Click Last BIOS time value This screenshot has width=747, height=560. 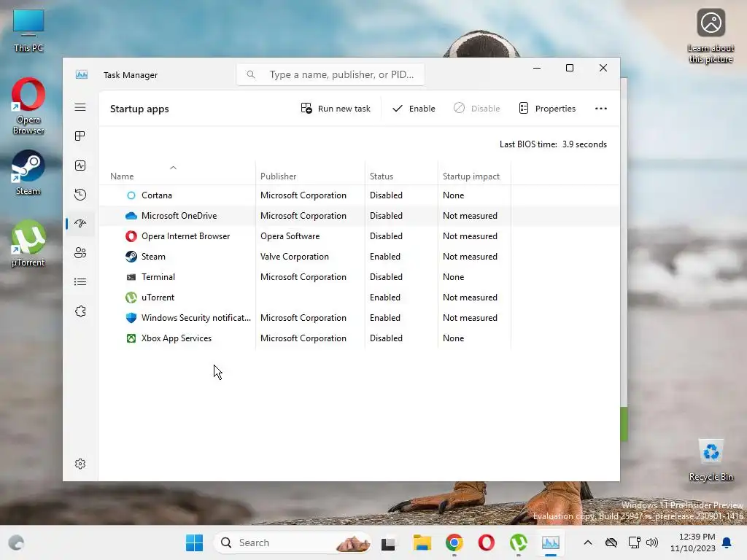coord(584,144)
